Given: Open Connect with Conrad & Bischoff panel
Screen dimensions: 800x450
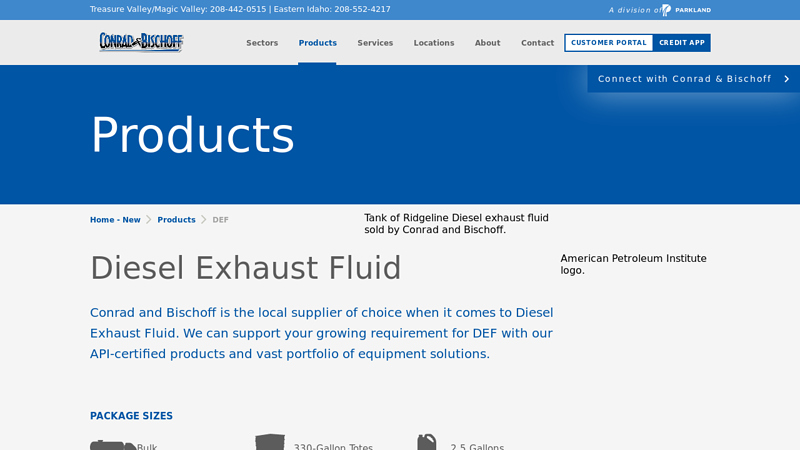Looking at the screenshot, I should click(x=693, y=79).
